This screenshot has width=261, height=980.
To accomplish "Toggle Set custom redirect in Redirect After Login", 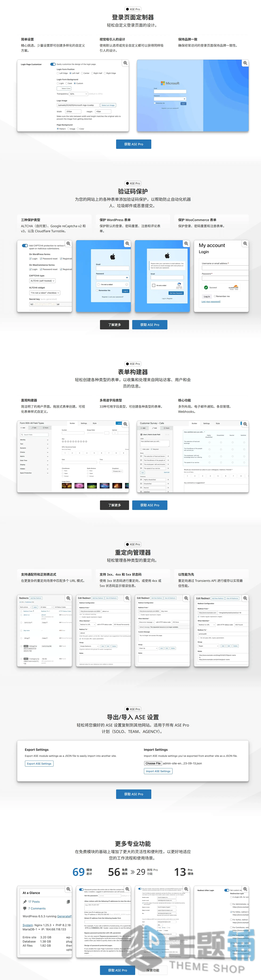I will 227,890.
